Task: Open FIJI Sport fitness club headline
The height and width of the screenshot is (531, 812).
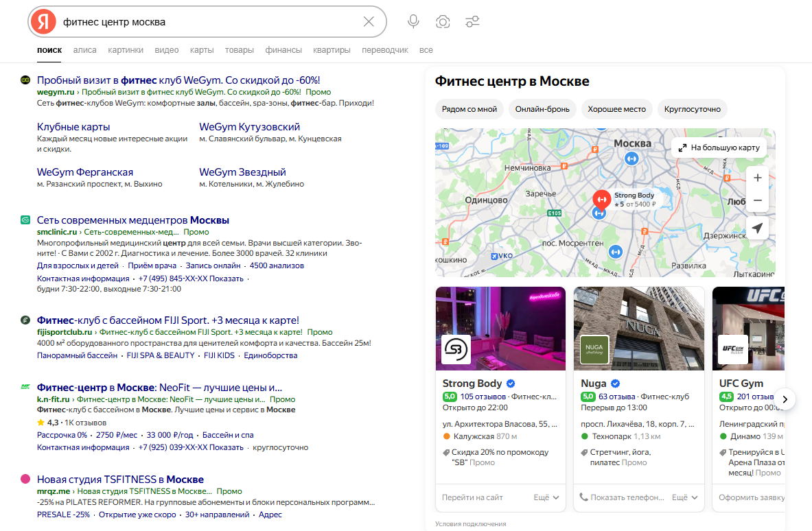Action: tap(167, 320)
